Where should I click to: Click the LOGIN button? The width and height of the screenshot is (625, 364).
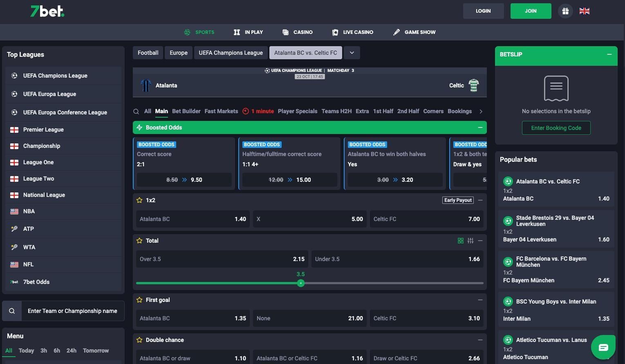tap(483, 11)
